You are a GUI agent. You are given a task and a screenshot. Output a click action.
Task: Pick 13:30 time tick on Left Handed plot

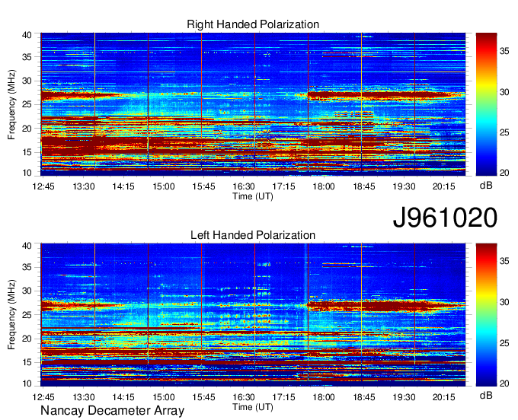tap(84, 397)
